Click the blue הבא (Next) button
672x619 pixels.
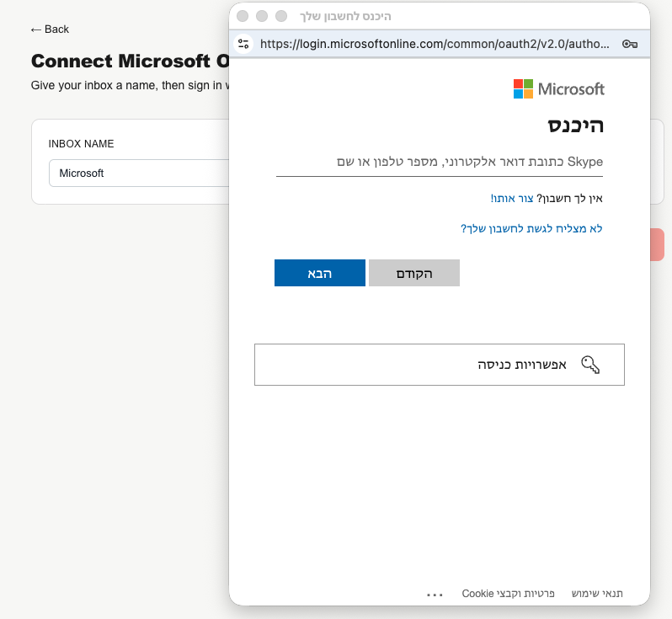coord(320,273)
